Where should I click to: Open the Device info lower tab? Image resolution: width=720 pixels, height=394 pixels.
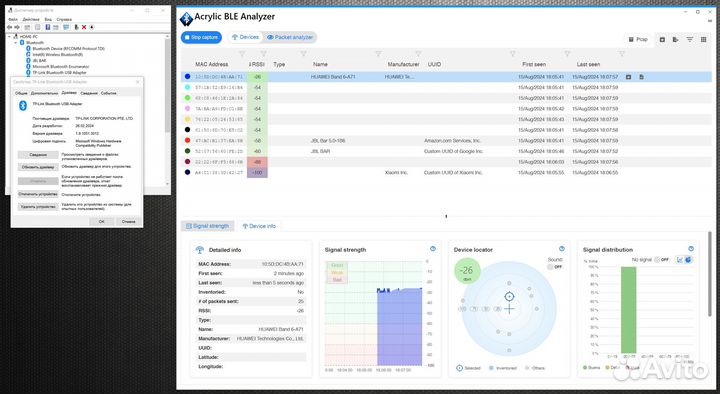259,226
